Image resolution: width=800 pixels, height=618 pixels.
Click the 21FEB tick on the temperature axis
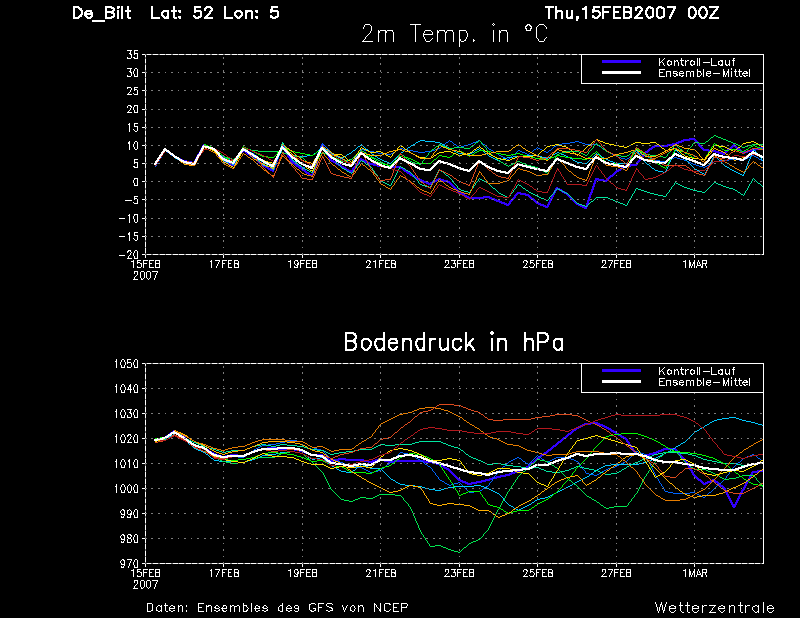click(x=381, y=264)
